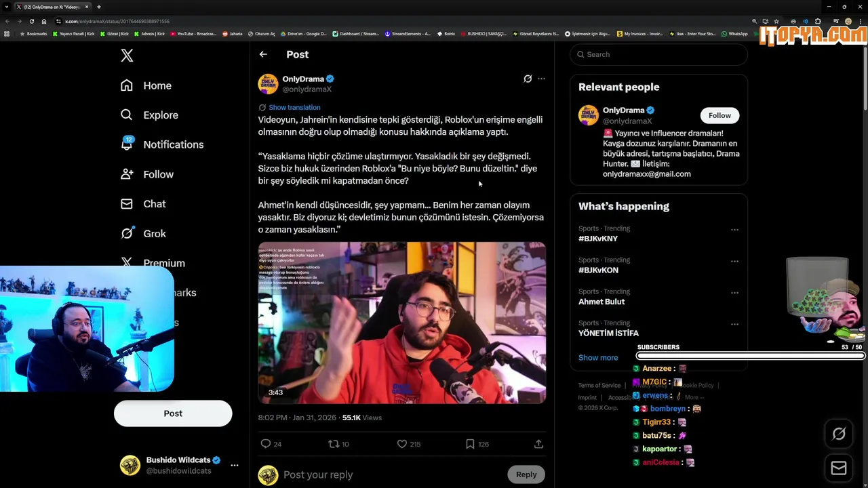Open the My Invoices bookmark
Viewport: 868px width, 488px height.
[x=640, y=34]
